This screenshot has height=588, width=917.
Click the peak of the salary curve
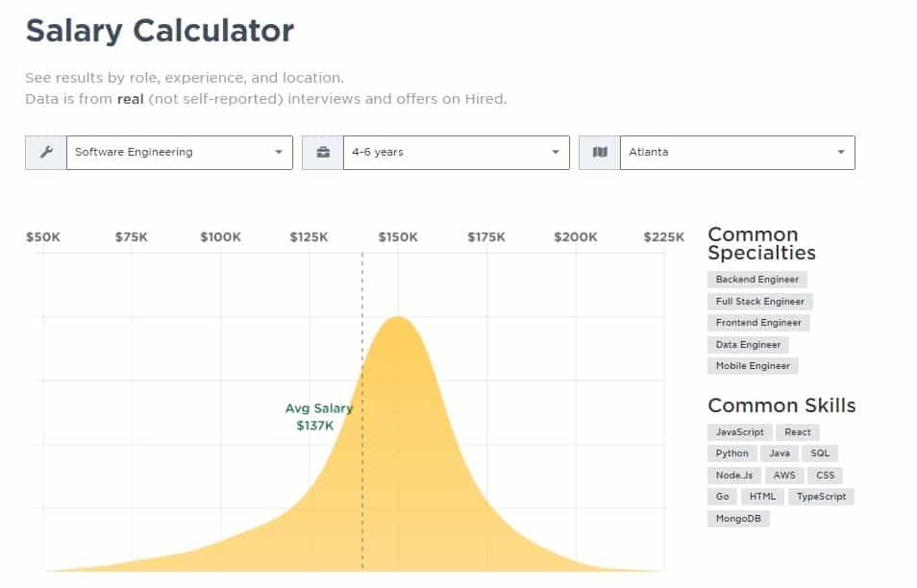click(x=398, y=319)
